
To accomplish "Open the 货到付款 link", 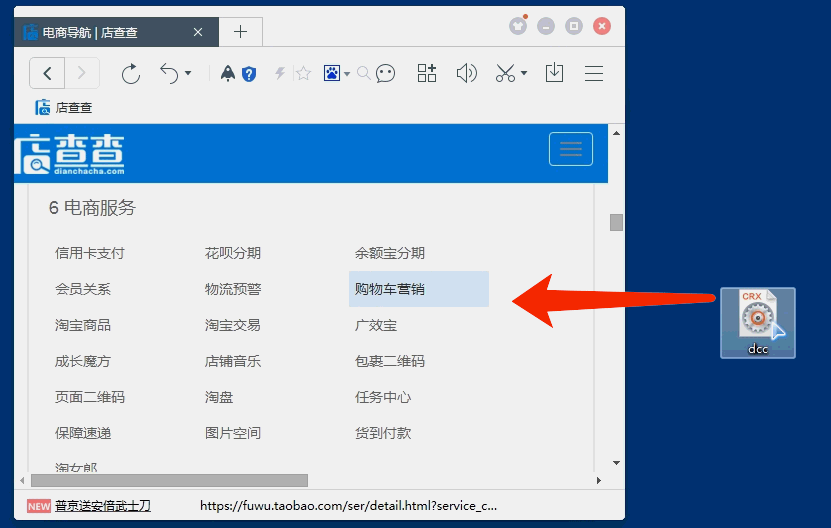I will [x=383, y=434].
